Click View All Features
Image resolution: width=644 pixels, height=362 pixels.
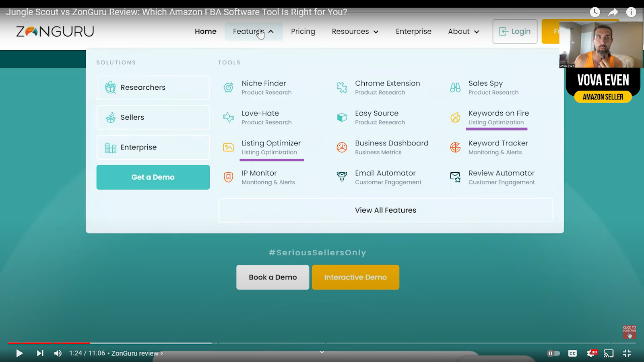click(x=386, y=210)
